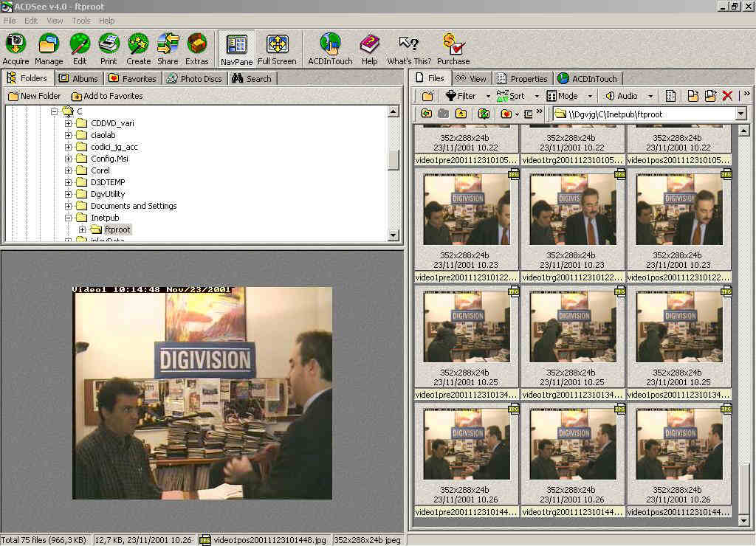Image resolution: width=756 pixels, height=546 pixels.
Task: Open the ACDInTouch tab
Action: tap(587, 78)
